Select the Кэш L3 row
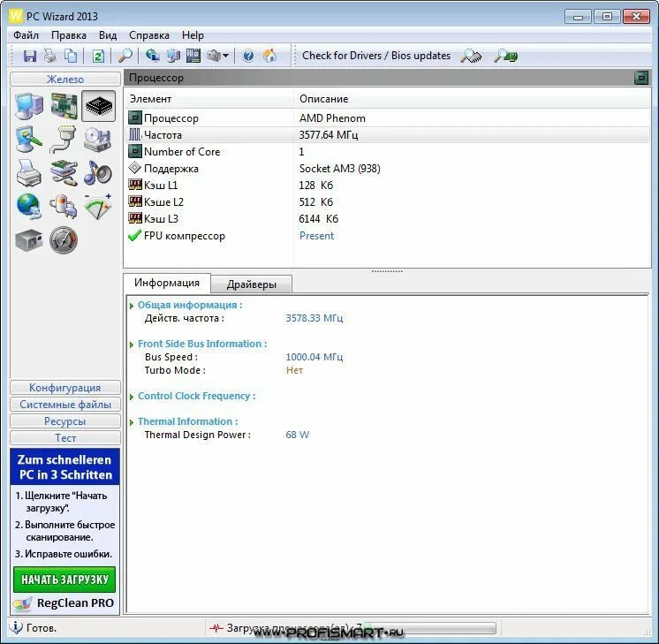Screen dimensions: 659x644 388,219
